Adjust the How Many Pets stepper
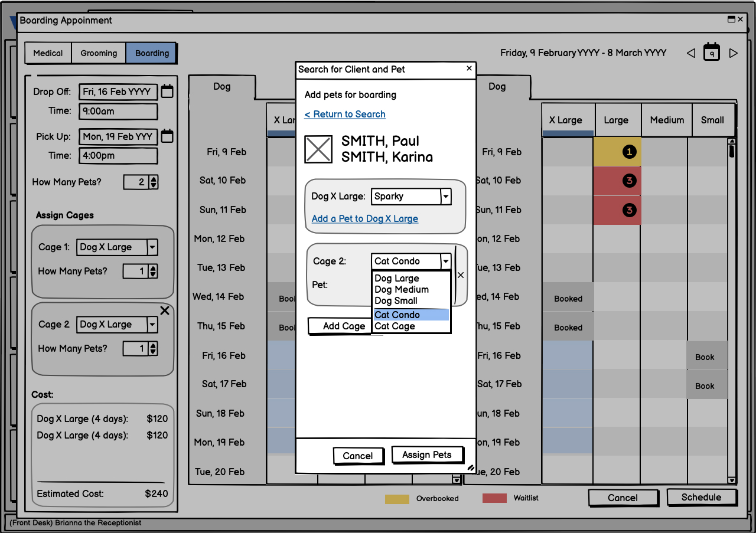Viewport: 756px width, 533px height. coord(154,182)
